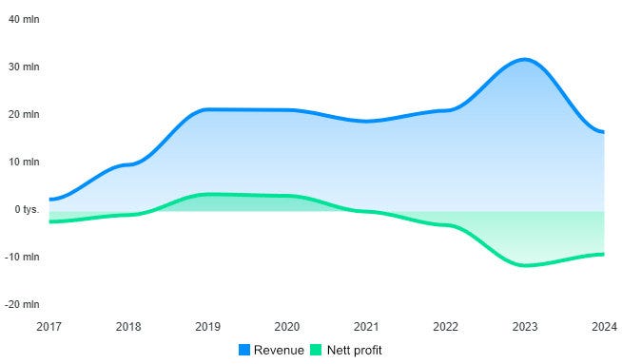The width and height of the screenshot is (622, 364).
Task: Click the 10 mln y-axis label
Action: (24, 162)
